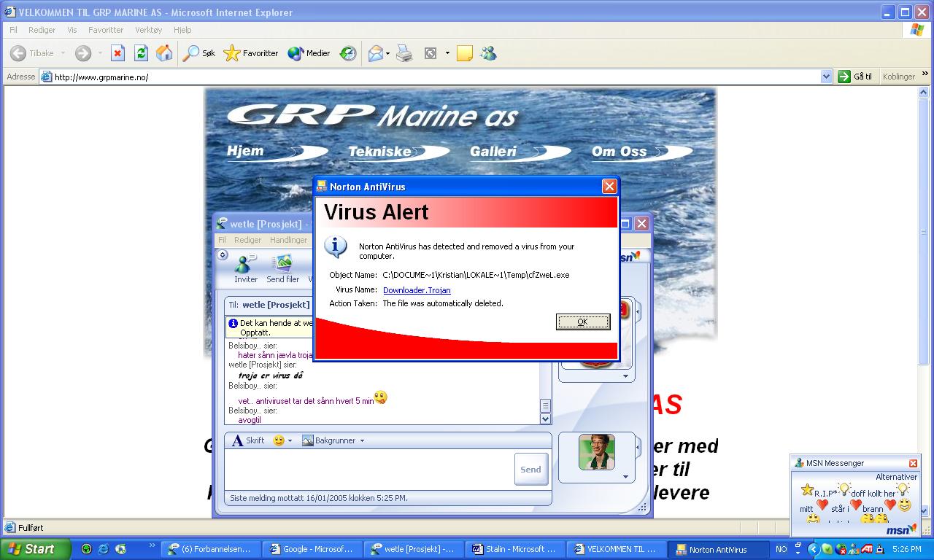Click the forward arrow navigation icon
Viewport: 934px width, 560px height.
tap(83, 53)
